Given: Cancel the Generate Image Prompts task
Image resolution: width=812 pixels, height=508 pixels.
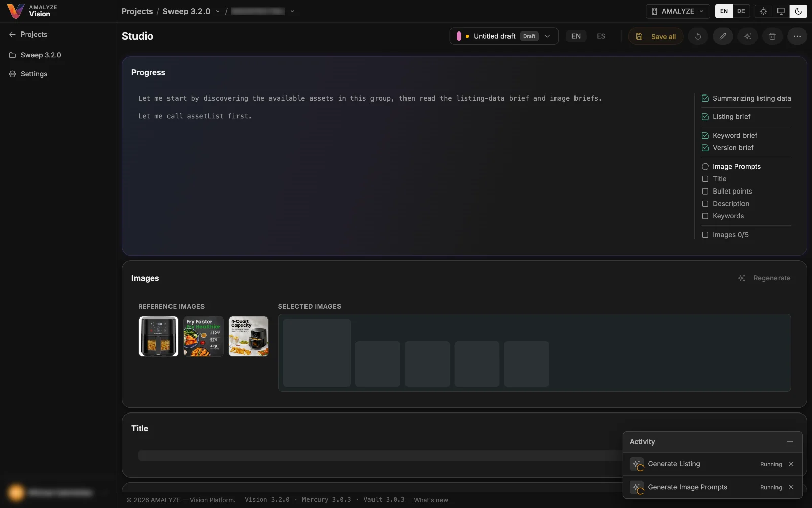Looking at the screenshot, I should click(791, 487).
